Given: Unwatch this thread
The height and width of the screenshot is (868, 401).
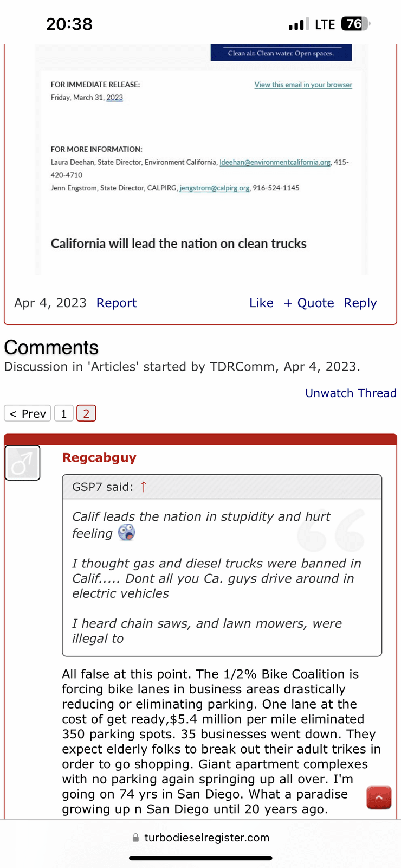Looking at the screenshot, I should (x=351, y=393).
